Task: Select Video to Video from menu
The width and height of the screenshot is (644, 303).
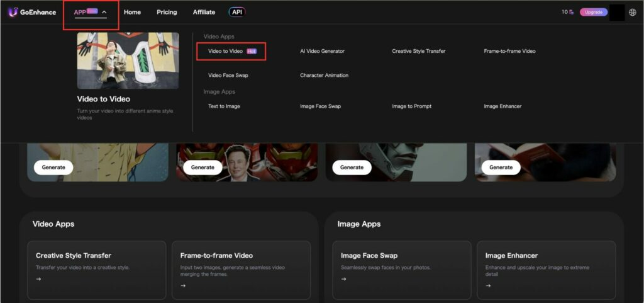Action: (x=226, y=51)
